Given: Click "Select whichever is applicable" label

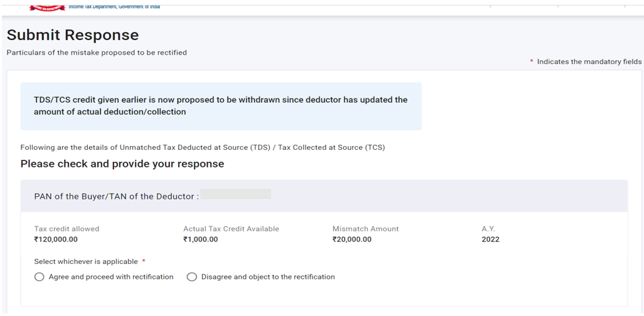Looking at the screenshot, I should click(x=87, y=261).
